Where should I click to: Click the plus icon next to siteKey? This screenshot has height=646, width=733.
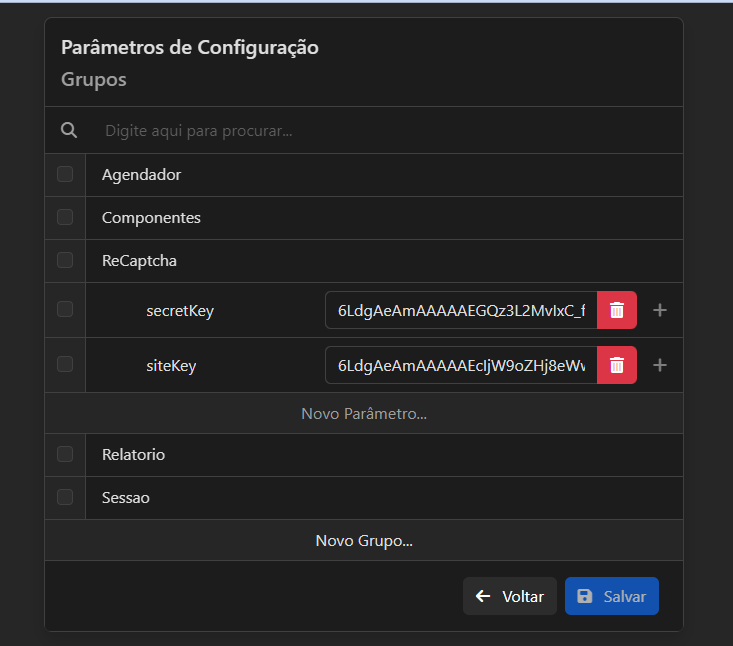pyautogui.click(x=660, y=365)
